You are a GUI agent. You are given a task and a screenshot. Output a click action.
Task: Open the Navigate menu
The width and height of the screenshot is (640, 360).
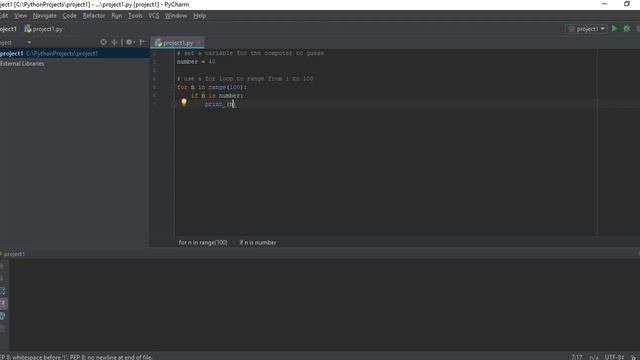coord(44,16)
